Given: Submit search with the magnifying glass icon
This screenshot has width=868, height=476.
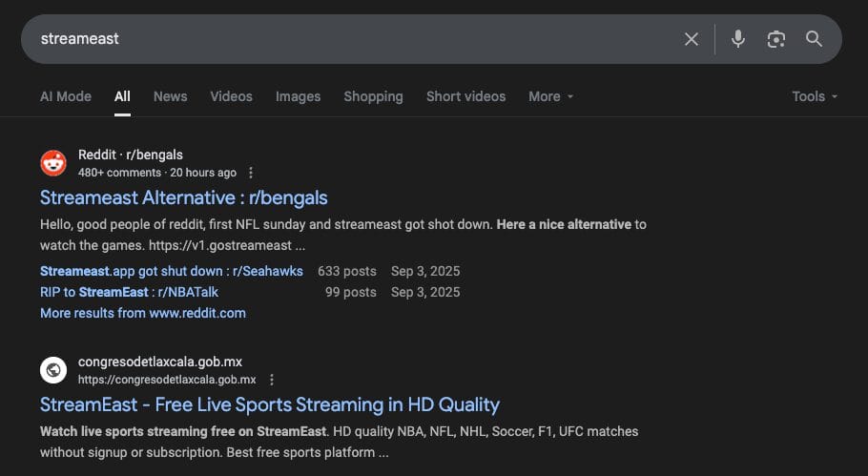Looking at the screenshot, I should click(814, 39).
